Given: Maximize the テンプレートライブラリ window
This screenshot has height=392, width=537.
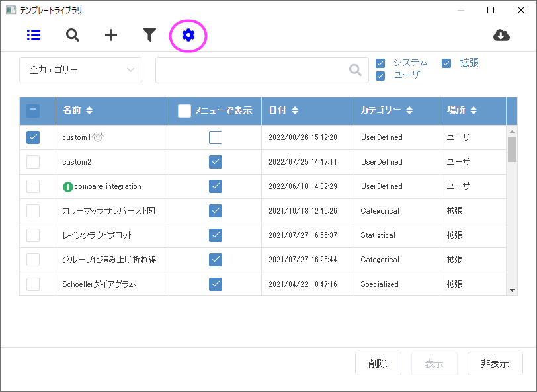Looking at the screenshot, I should (491, 10).
